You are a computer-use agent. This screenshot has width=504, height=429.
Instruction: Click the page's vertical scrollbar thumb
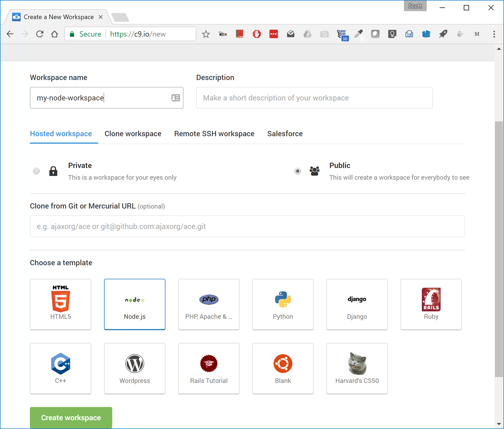499,249
